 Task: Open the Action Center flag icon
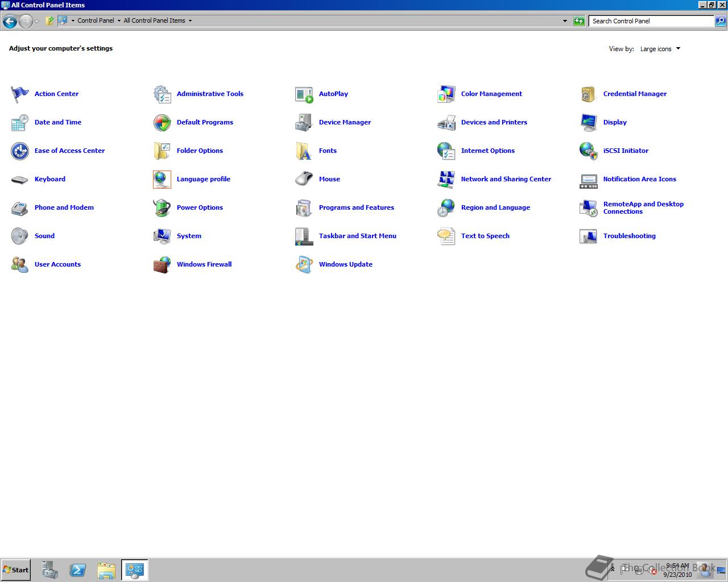(20, 94)
